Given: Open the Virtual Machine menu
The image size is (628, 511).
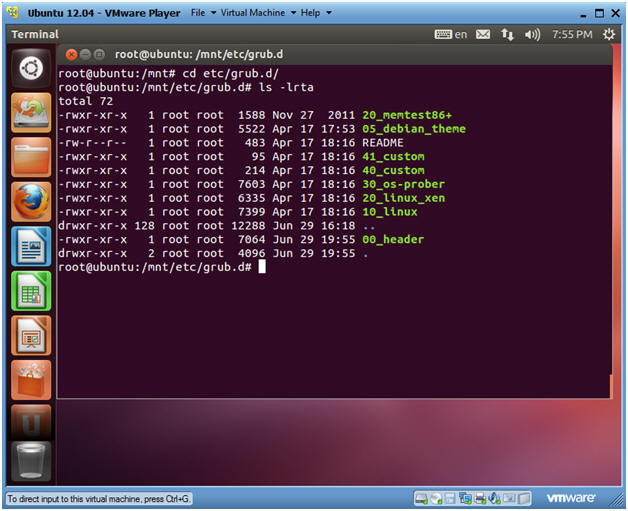Looking at the screenshot, I should (x=253, y=13).
